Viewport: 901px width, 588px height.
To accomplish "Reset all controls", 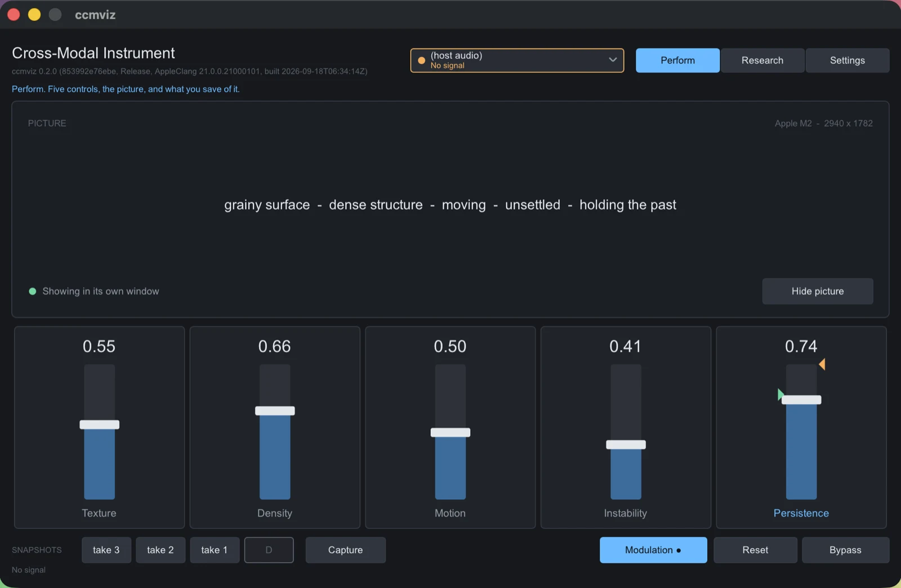I will (755, 550).
